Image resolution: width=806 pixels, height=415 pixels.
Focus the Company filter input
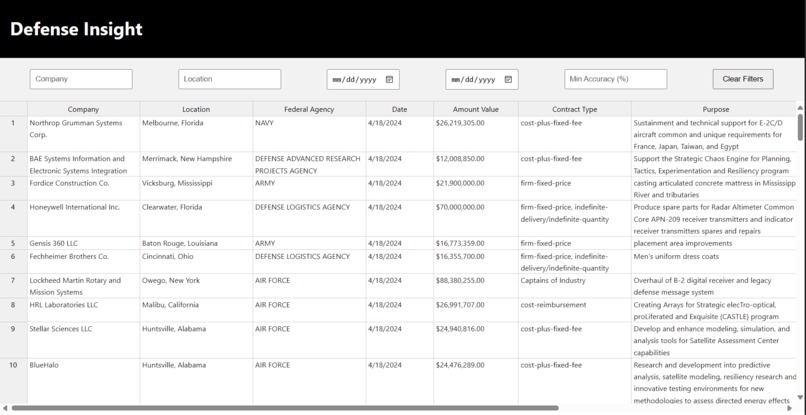tap(81, 79)
